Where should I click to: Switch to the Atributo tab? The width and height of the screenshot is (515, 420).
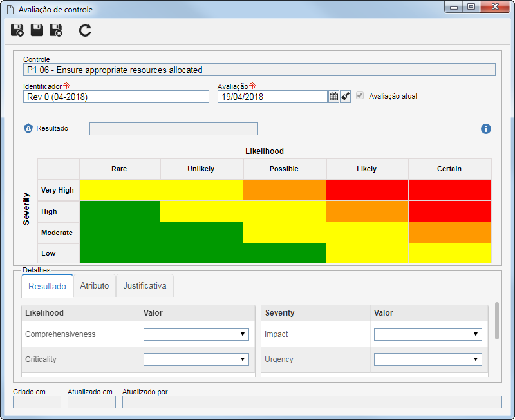point(95,285)
